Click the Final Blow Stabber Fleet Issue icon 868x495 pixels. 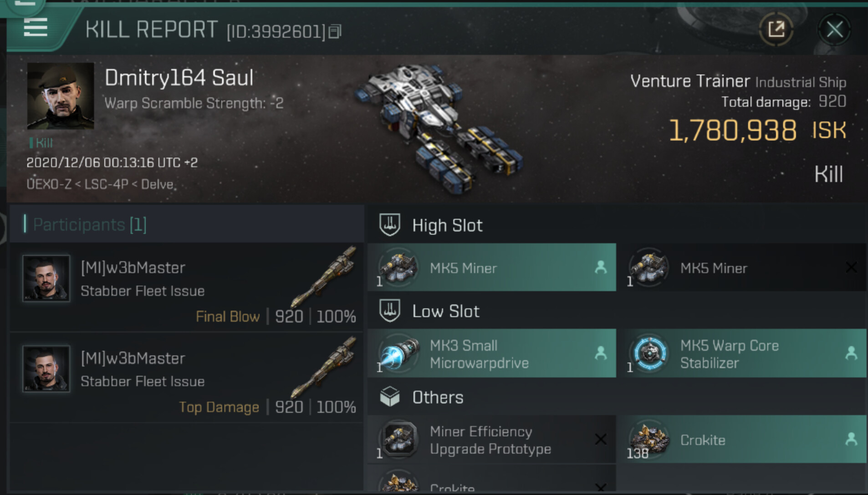324,276
